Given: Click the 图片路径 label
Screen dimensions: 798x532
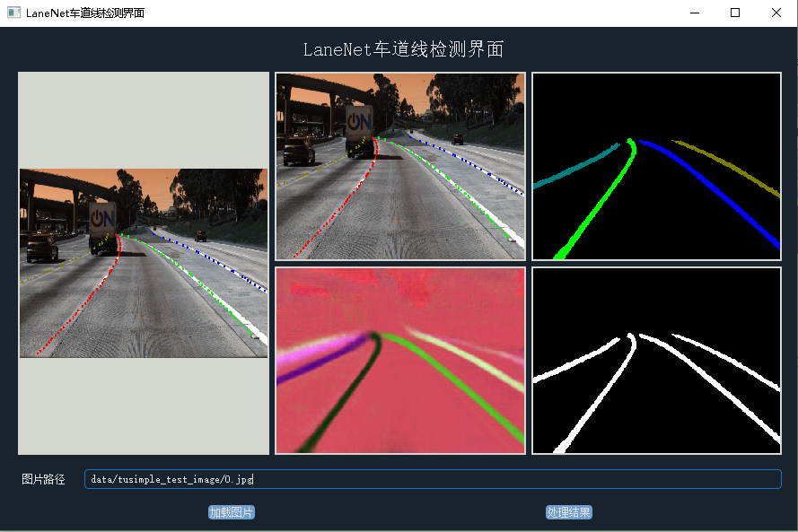Looking at the screenshot, I should [x=44, y=478].
